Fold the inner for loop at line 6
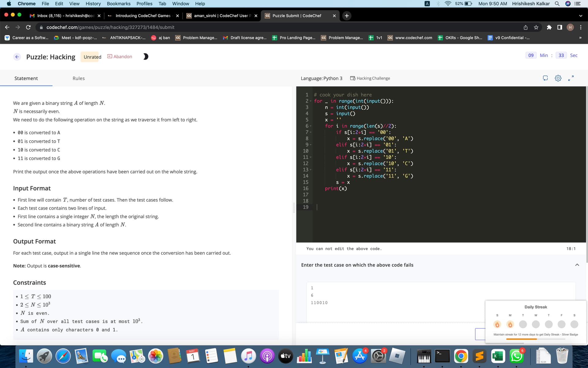588x368 pixels. (x=311, y=126)
